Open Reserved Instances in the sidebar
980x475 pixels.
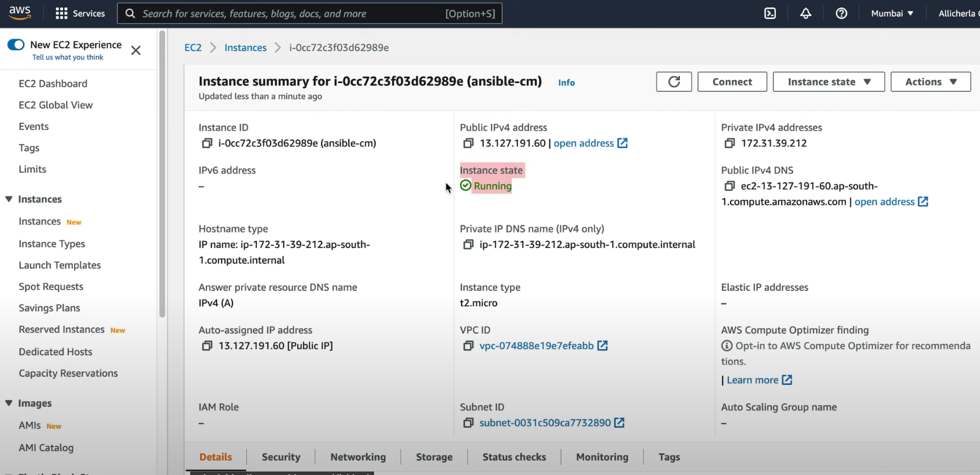pyautogui.click(x=61, y=329)
